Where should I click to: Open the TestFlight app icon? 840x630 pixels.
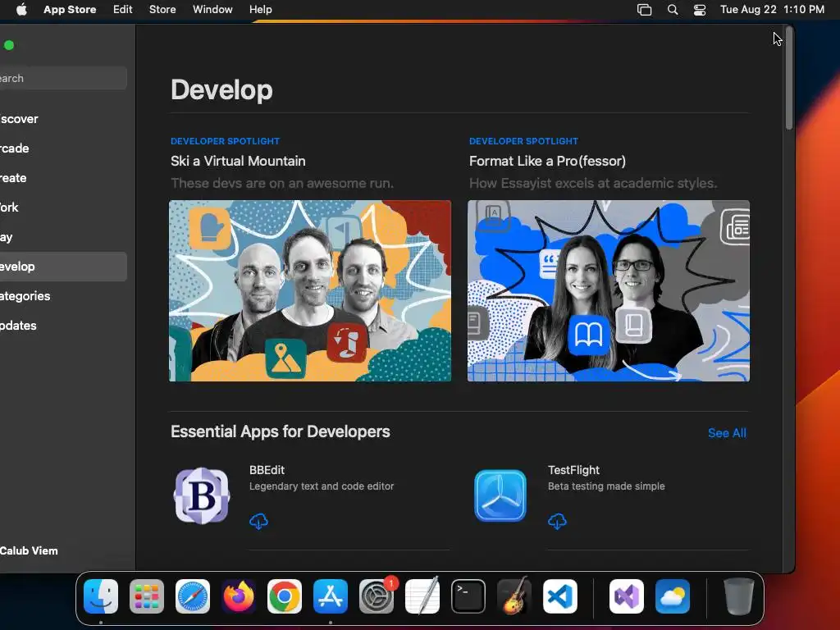500,495
